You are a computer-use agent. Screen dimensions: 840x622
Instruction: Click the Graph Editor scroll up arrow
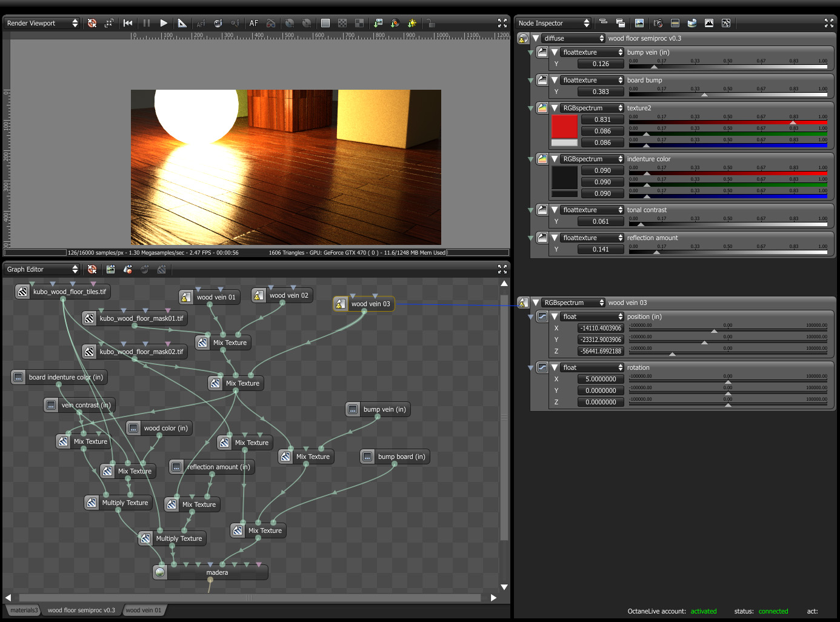click(x=504, y=283)
